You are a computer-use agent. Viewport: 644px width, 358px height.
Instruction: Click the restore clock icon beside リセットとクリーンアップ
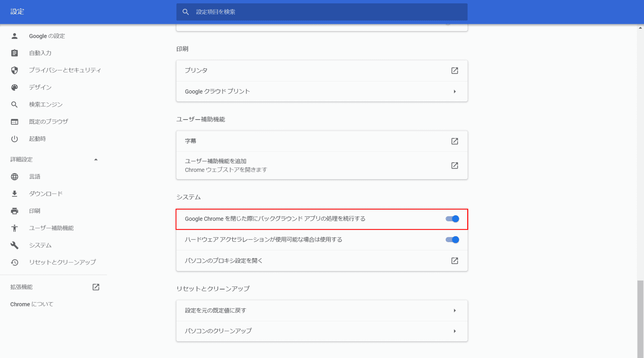[x=14, y=262]
